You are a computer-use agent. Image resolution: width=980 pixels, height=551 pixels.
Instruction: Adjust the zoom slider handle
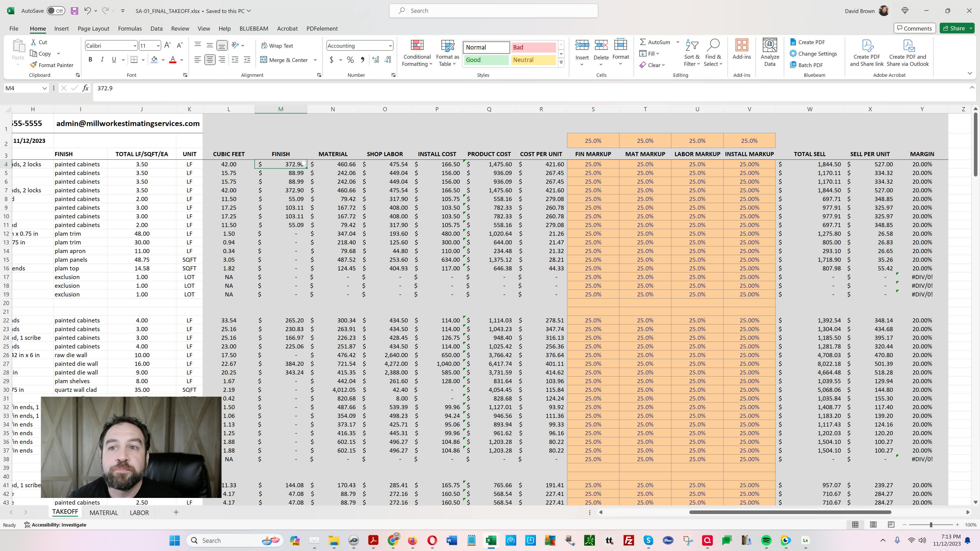(931, 525)
